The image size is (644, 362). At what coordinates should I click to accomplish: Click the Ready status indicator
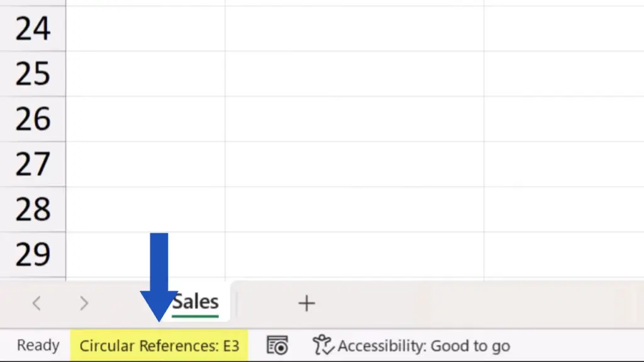click(x=38, y=346)
